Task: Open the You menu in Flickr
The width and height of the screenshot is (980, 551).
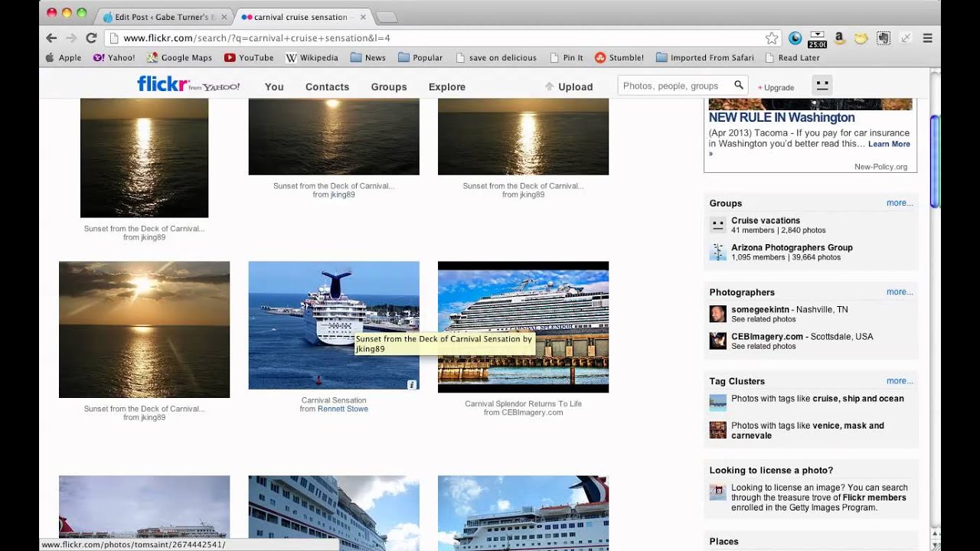Action: (x=274, y=86)
